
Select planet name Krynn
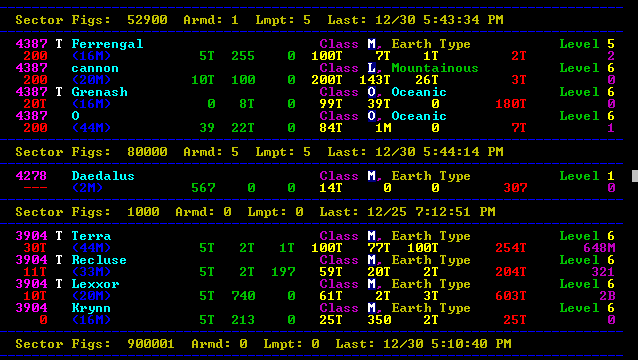tap(91, 308)
